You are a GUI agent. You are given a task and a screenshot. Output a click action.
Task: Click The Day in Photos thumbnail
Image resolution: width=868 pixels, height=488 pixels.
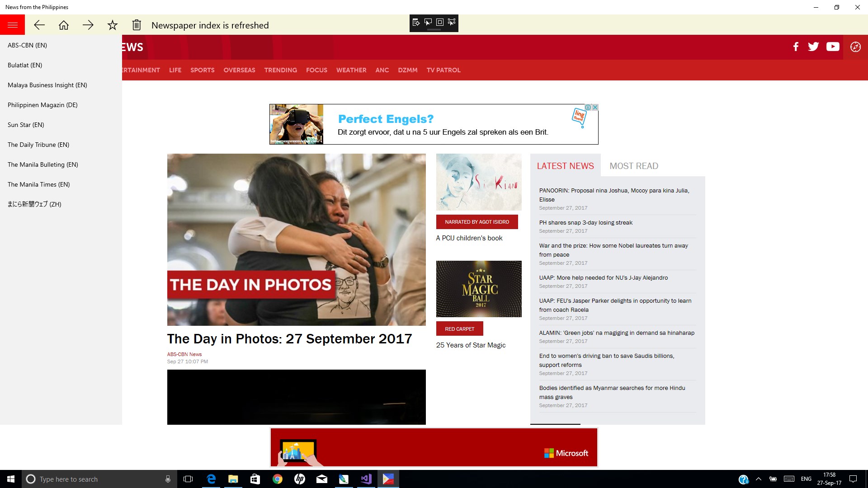[x=296, y=239]
